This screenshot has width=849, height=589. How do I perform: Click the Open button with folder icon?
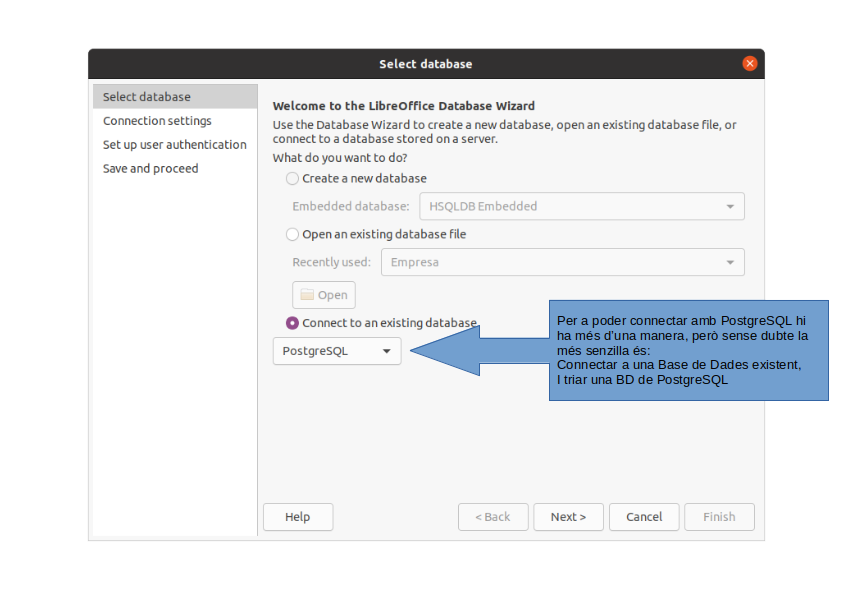(324, 295)
